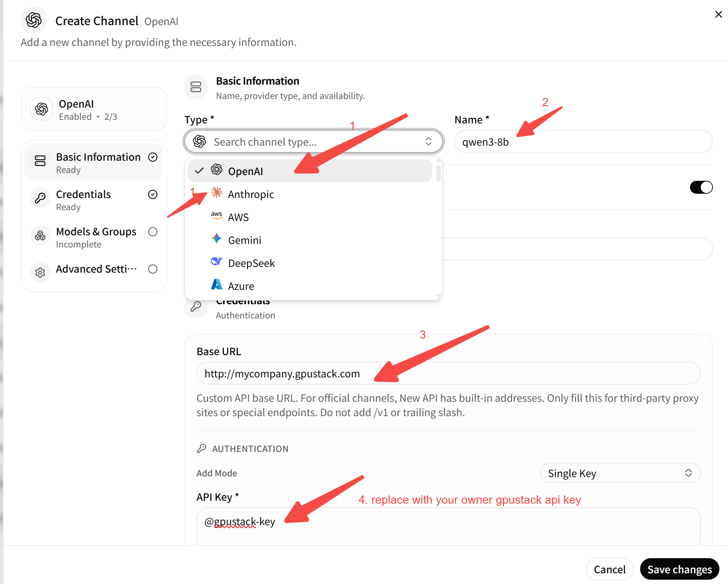Screen dimensions: 728x584
Task: Click the DeepSeek whale icon in dropdown list
Action: (217, 262)
